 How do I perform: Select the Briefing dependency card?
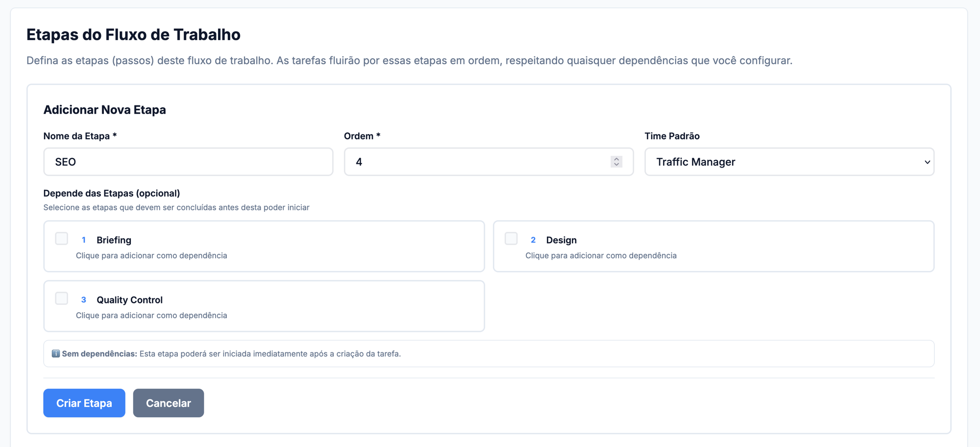(x=264, y=247)
